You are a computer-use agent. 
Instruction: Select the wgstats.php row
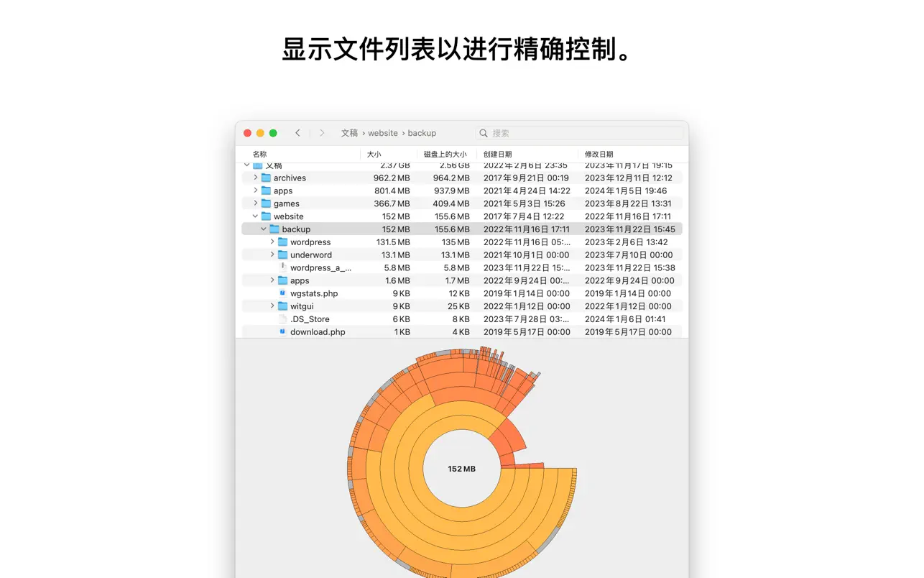[x=462, y=293]
